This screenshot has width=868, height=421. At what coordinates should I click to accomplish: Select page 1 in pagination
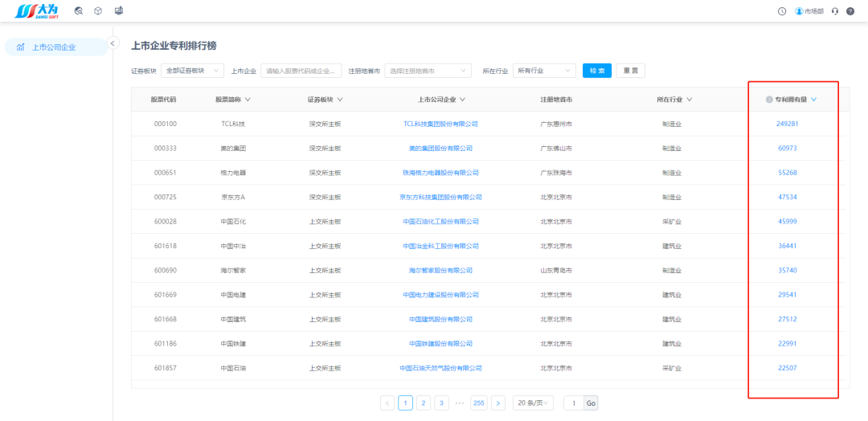pyautogui.click(x=405, y=403)
